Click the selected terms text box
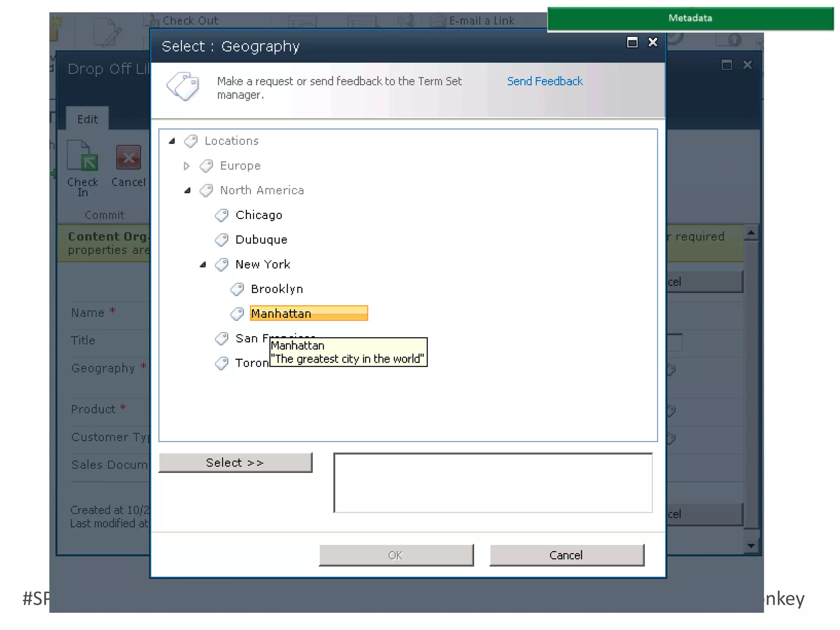 click(x=493, y=483)
